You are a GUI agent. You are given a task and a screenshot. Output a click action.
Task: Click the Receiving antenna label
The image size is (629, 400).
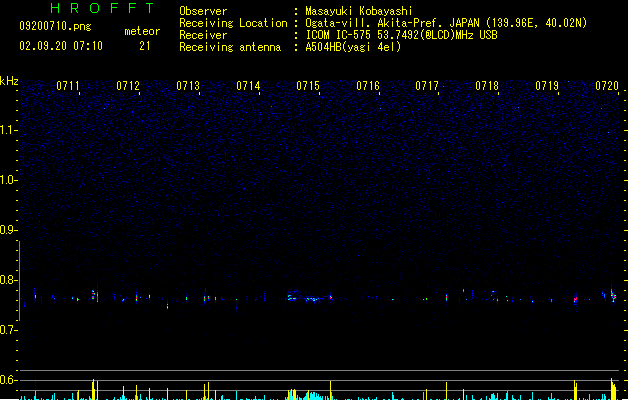point(230,47)
